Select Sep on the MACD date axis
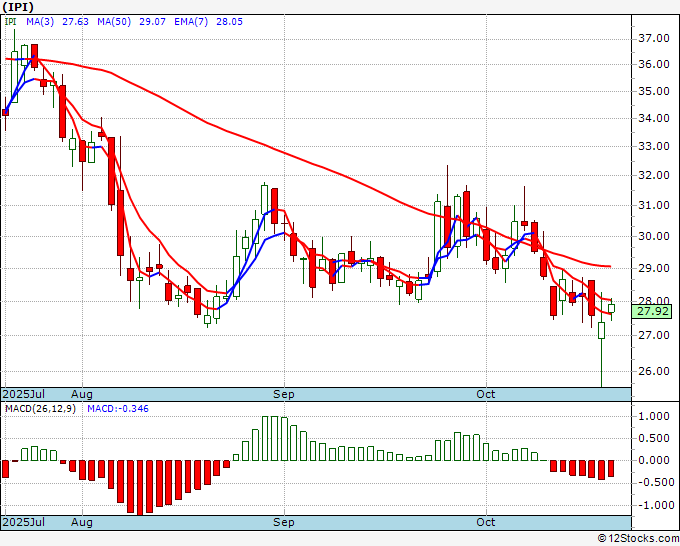 (284, 522)
